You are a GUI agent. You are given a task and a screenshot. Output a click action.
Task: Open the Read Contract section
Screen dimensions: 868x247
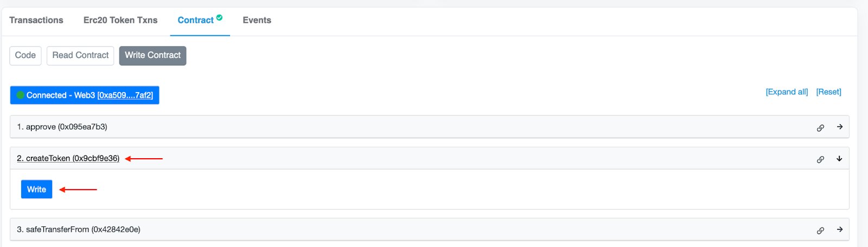(80, 55)
